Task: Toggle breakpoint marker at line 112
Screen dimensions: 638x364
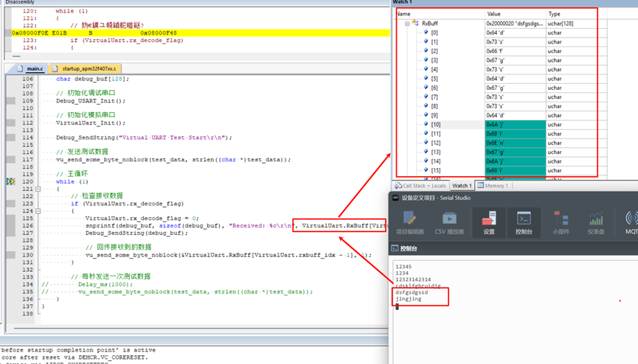Action: 11,122
